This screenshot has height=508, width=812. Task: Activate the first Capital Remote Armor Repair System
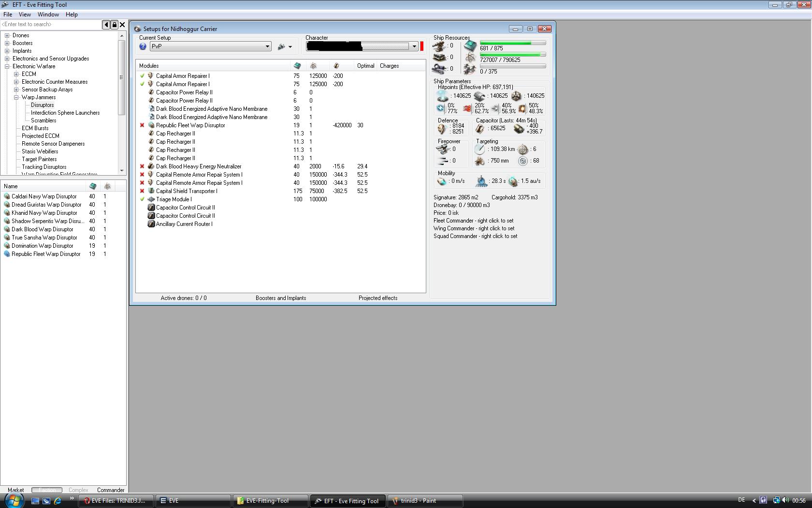point(142,175)
